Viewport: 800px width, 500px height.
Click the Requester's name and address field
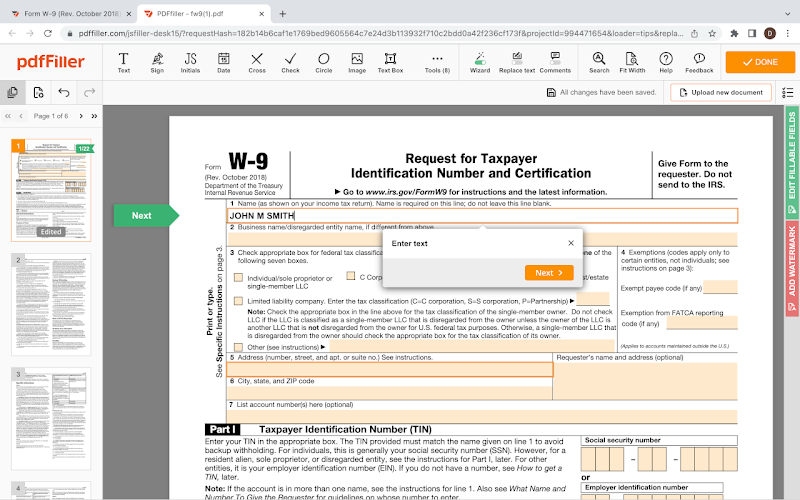click(645, 381)
